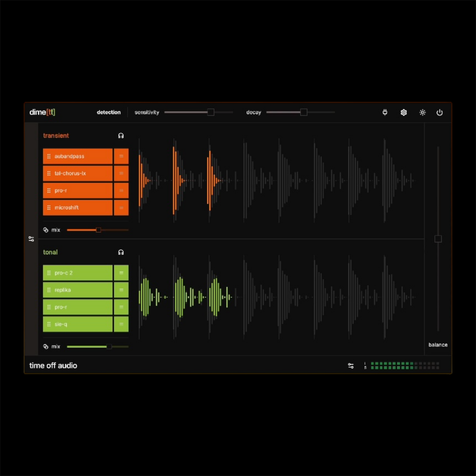Open the routing sliders icon in the left sidebar

click(31, 239)
